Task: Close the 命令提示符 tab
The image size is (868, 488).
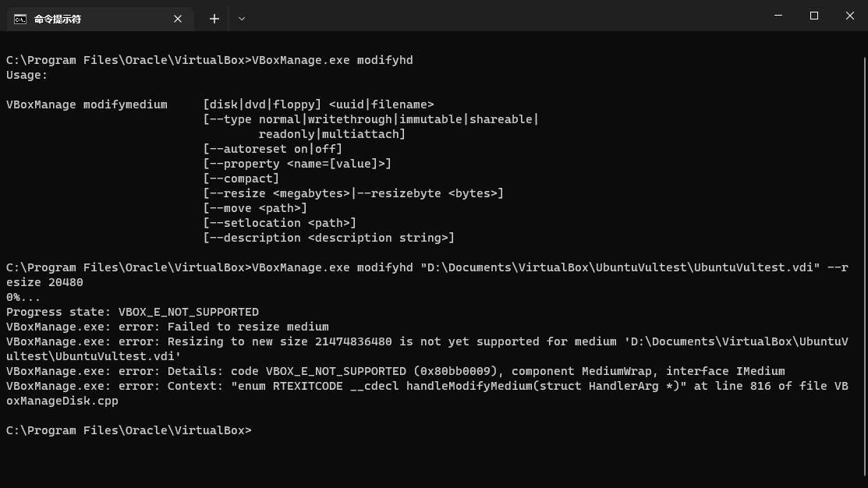Action: click(178, 19)
